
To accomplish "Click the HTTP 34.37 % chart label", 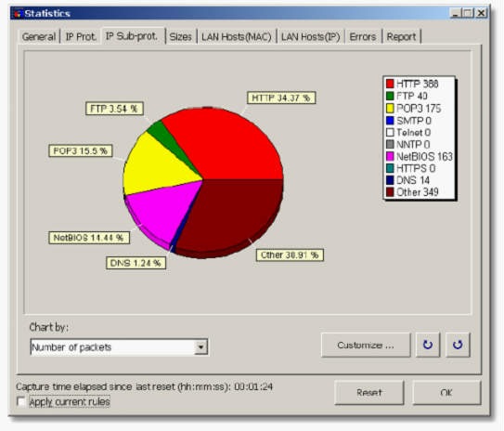I will click(281, 98).
